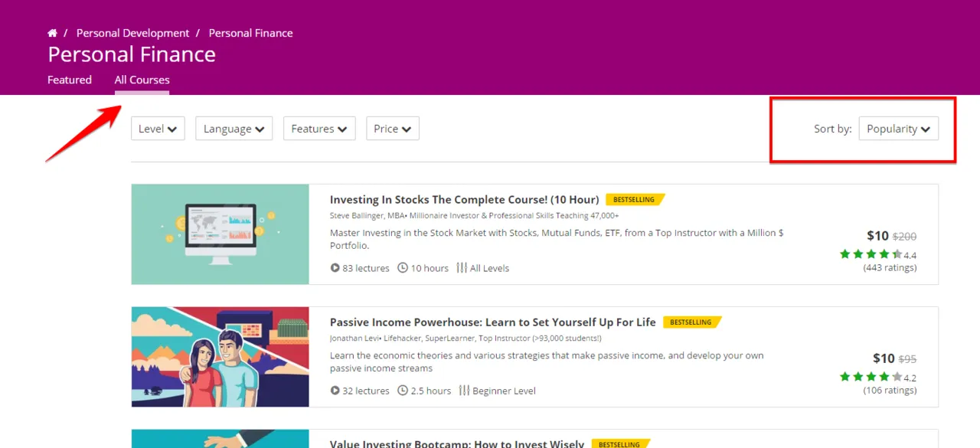Click play icon beside 32 lectures
The image size is (980, 448).
click(335, 391)
